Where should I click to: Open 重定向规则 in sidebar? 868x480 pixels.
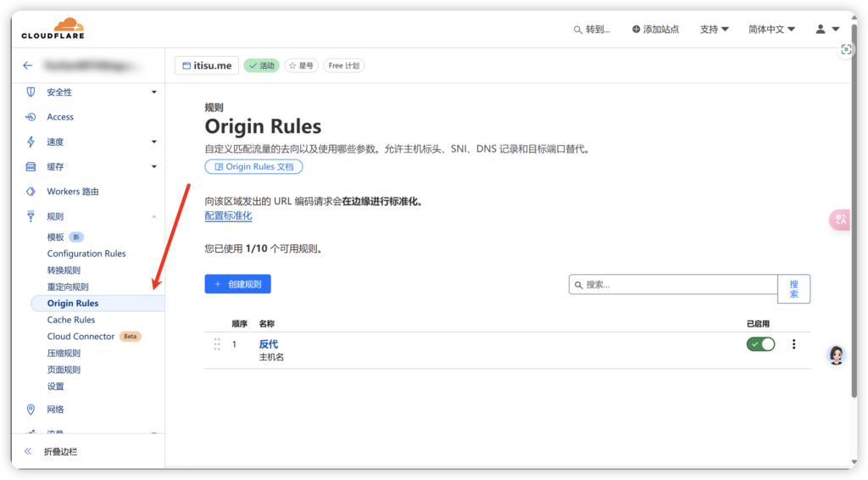tap(68, 287)
